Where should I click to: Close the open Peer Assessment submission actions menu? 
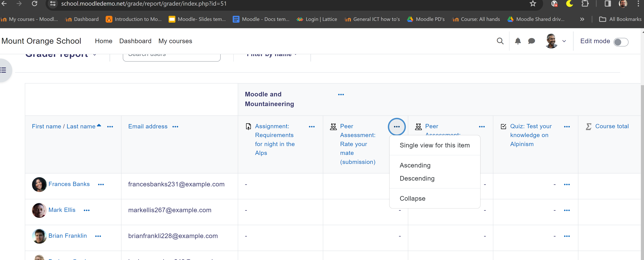[x=397, y=127]
